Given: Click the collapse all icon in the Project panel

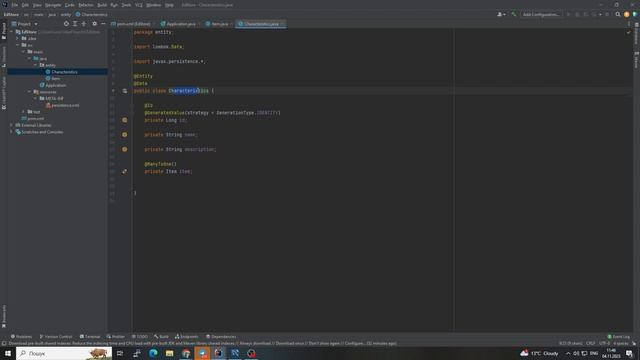Looking at the screenshot, I should (x=84, y=24).
